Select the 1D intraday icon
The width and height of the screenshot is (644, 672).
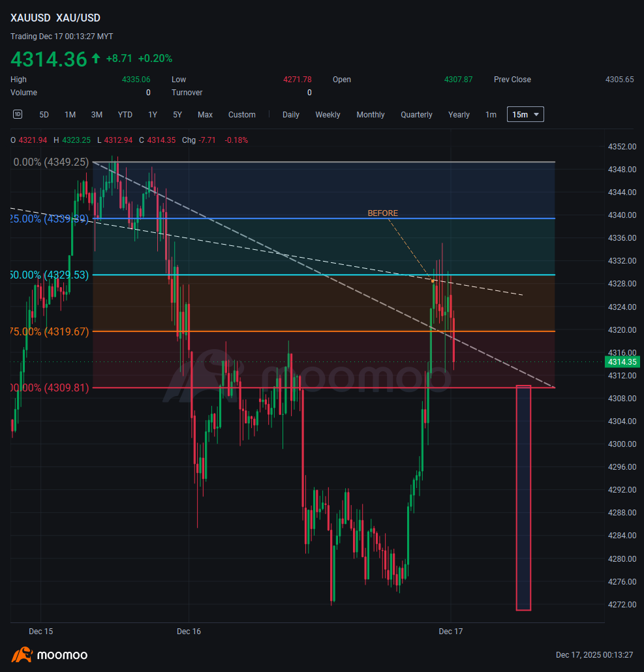[x=18, y=114]
